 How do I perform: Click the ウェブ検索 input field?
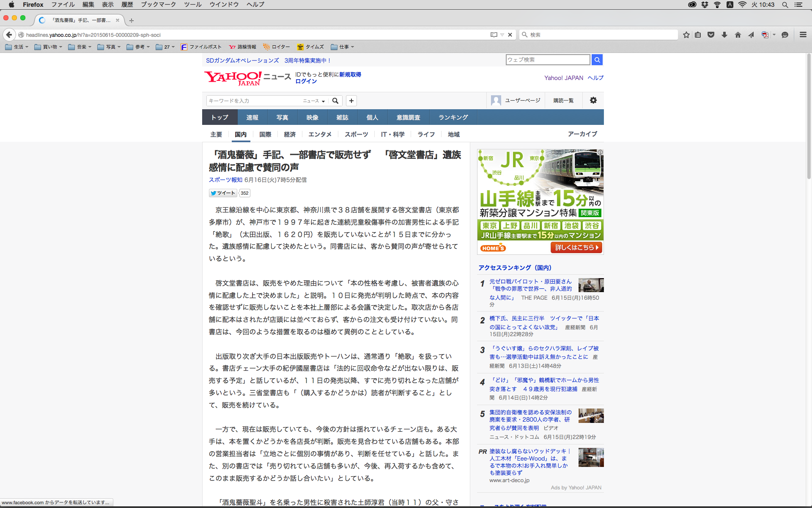tap(548, 60)
